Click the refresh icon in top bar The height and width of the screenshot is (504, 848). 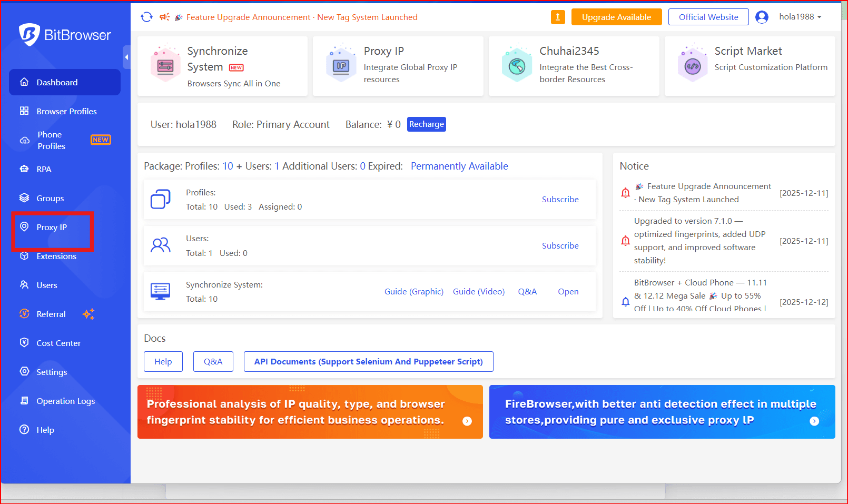click(x=146, y=17)
